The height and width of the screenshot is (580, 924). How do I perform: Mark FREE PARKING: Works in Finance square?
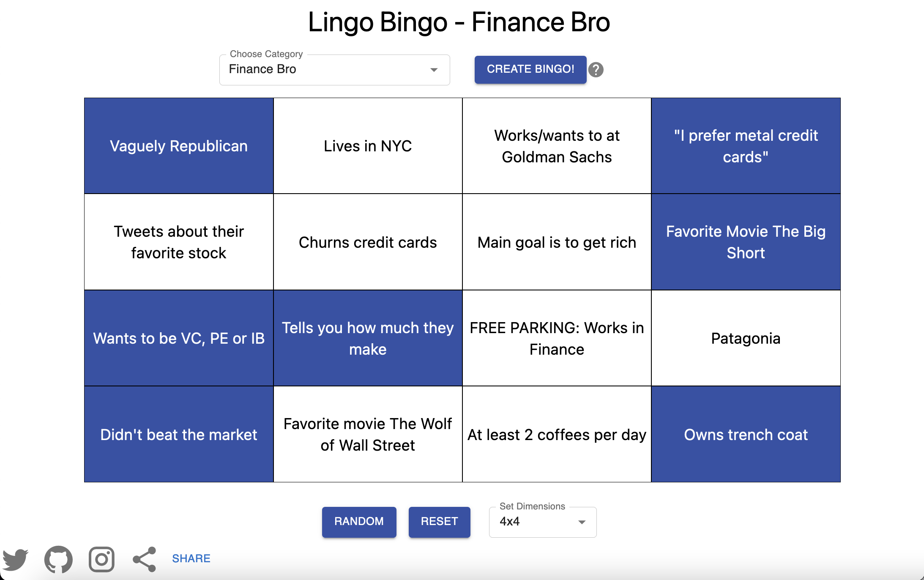(x=557, y=338)
